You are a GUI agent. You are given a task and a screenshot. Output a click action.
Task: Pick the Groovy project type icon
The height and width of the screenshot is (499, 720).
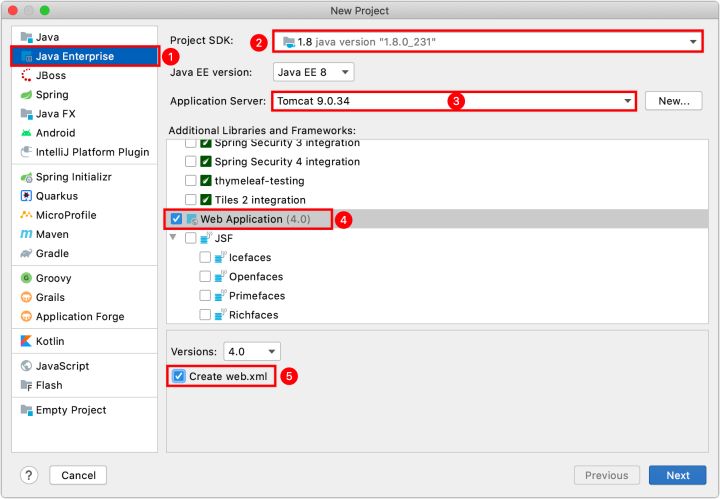pyautogui.click(x=27, y=278)
